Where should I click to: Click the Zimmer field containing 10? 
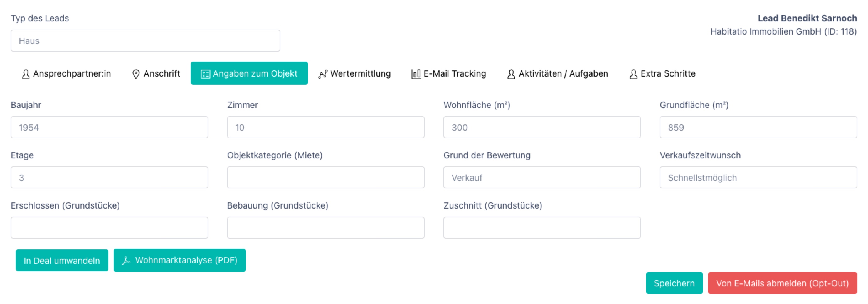pyautogui.click(x=325, y=127)
